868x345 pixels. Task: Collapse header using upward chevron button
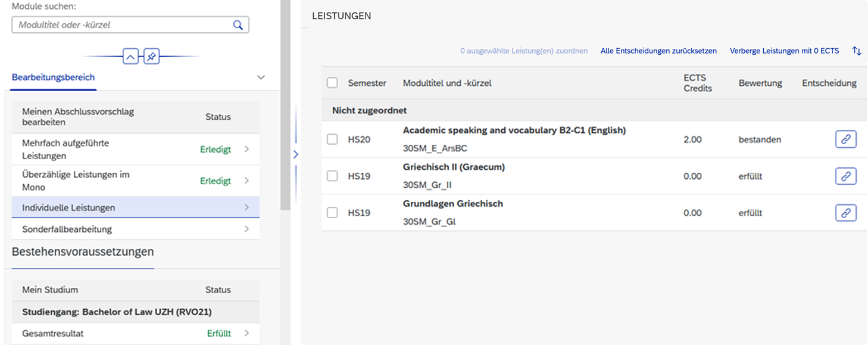tap(130, 57)
